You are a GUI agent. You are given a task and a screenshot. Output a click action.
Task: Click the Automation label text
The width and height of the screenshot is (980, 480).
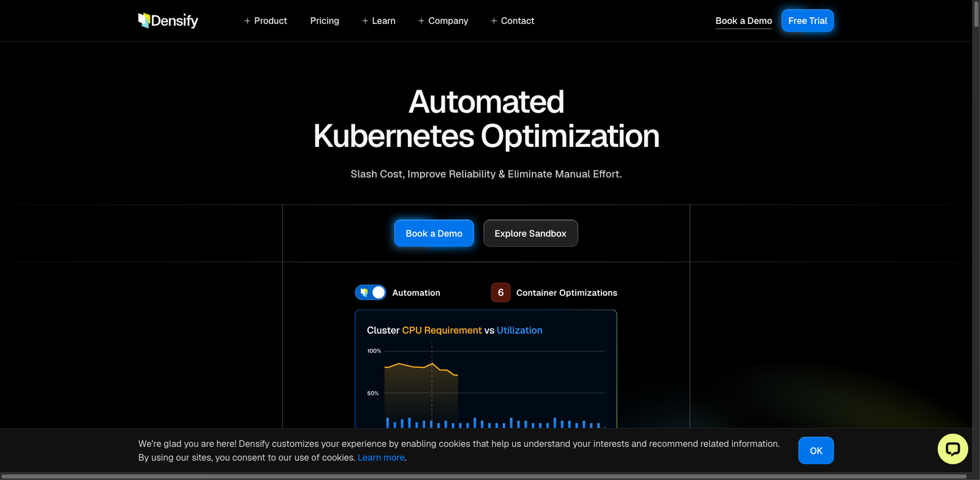[x=416, y=293]
